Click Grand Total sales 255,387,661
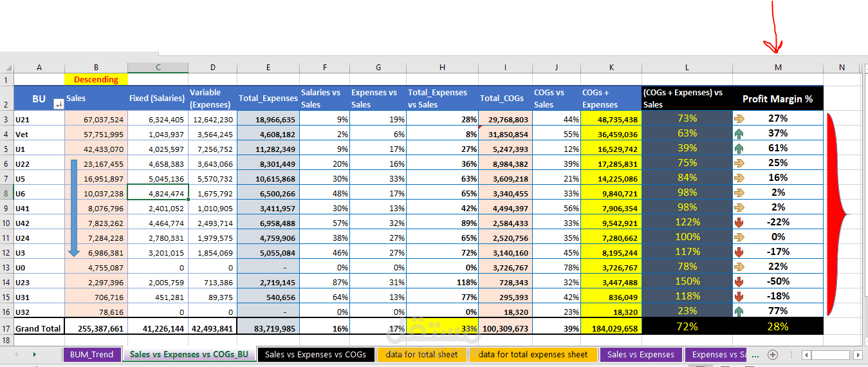The height and width of the screenshot is (367, 868). (x=96, y=328)
